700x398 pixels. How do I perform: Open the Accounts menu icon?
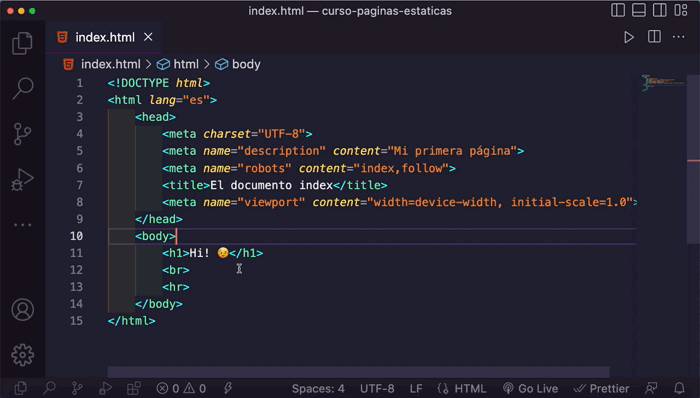coord(22,310)
